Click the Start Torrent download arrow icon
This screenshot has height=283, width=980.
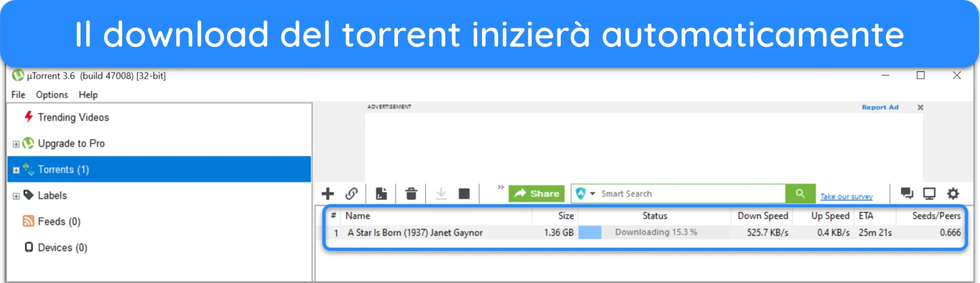point(441,194)
